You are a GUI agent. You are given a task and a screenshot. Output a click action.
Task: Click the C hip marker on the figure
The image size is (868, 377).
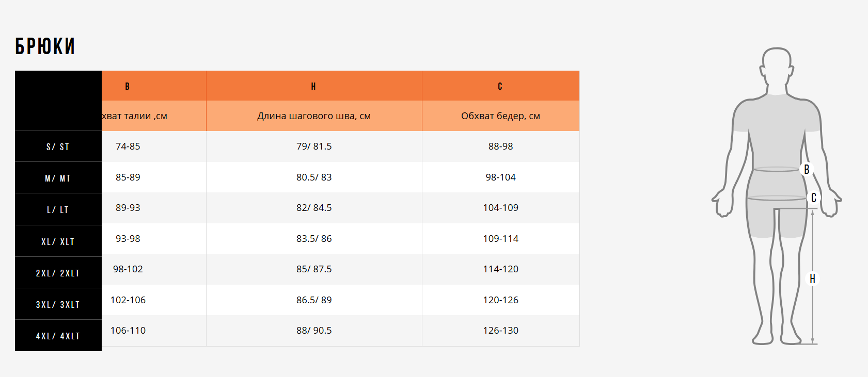tap(813, 198)
